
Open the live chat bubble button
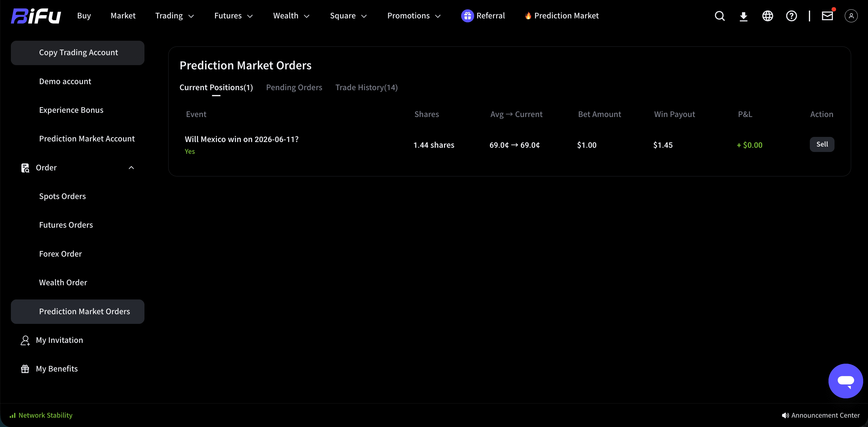click(x=845, y=381)
